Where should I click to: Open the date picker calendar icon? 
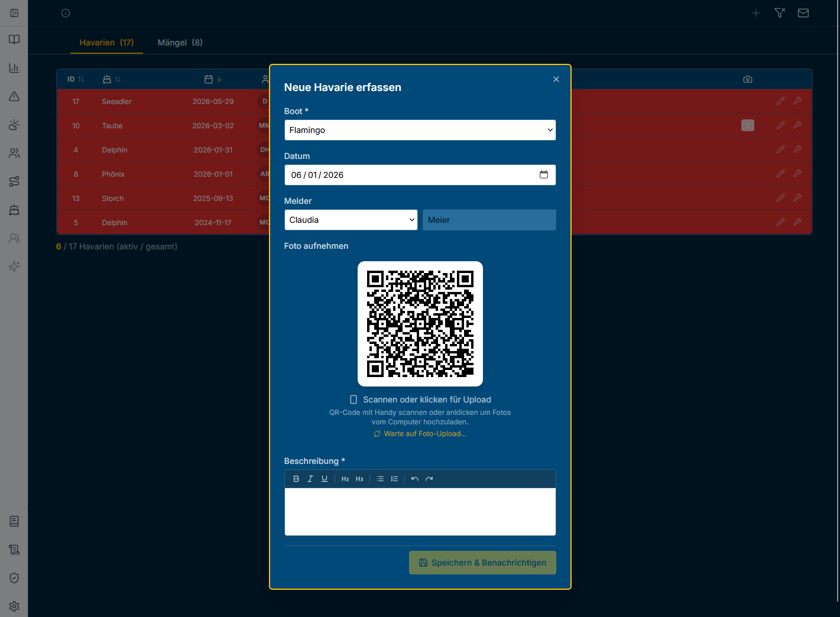point(543,175)
